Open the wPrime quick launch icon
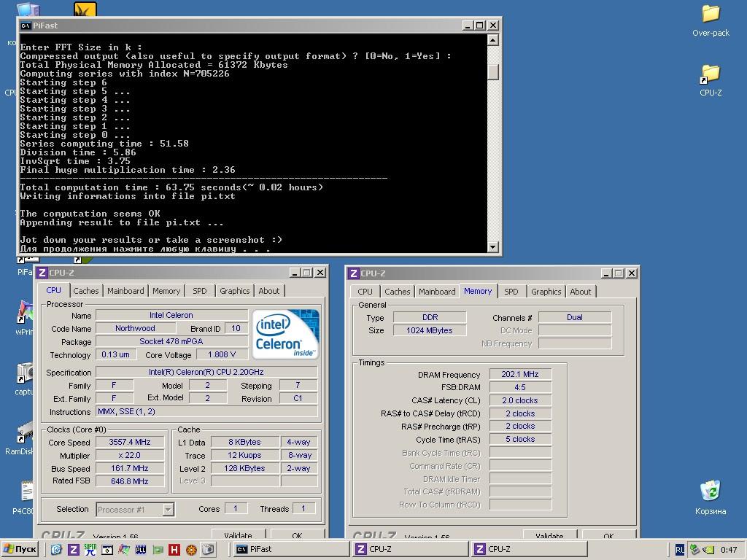 (x=124, y=550)
